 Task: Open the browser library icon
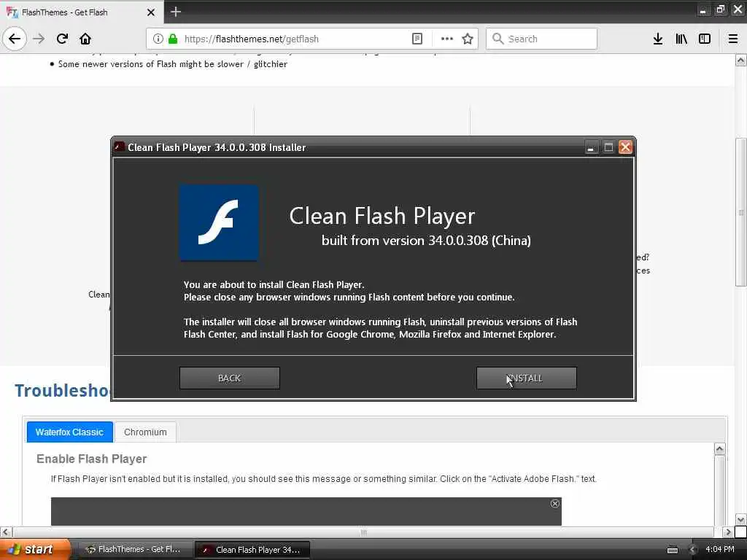click(681, 39)
